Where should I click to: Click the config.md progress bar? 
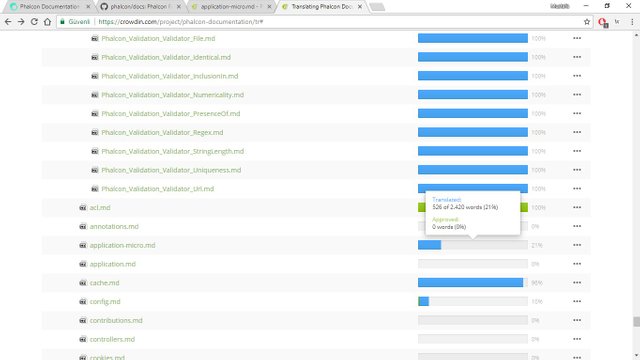tap(473, 301)
